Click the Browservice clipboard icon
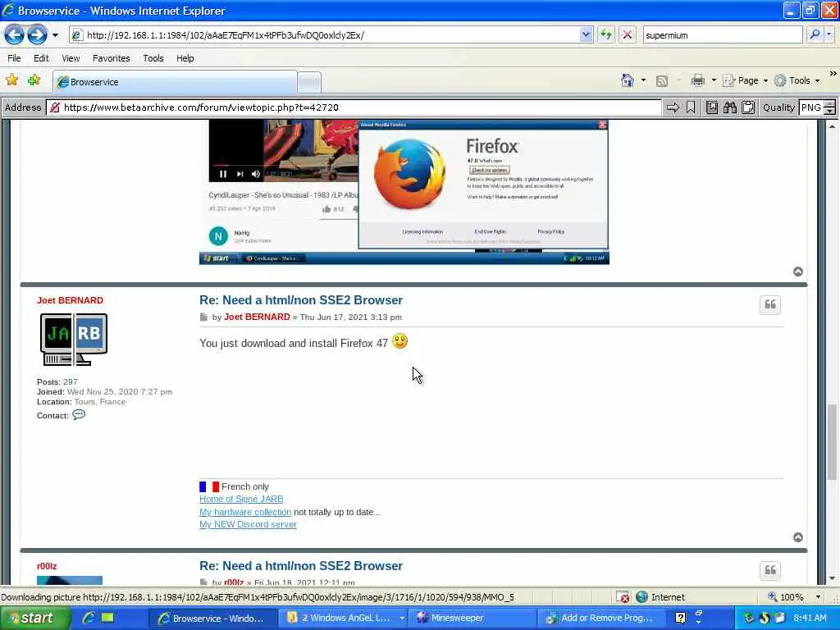 [748, 107]
